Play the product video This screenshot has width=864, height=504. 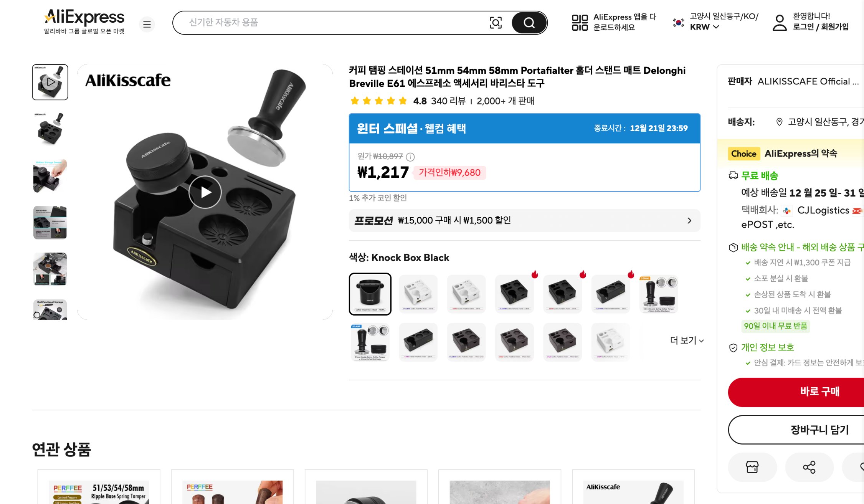point(205,192)
